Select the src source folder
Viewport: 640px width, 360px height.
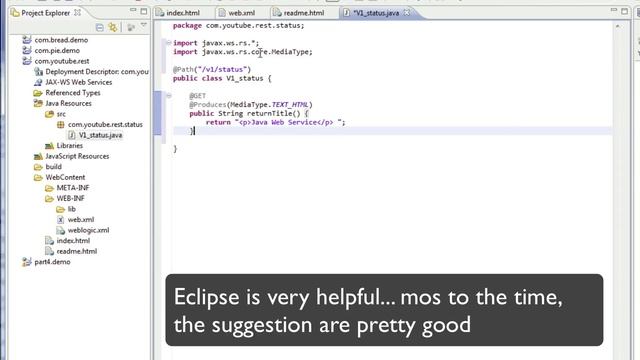[x=61, y=114]
